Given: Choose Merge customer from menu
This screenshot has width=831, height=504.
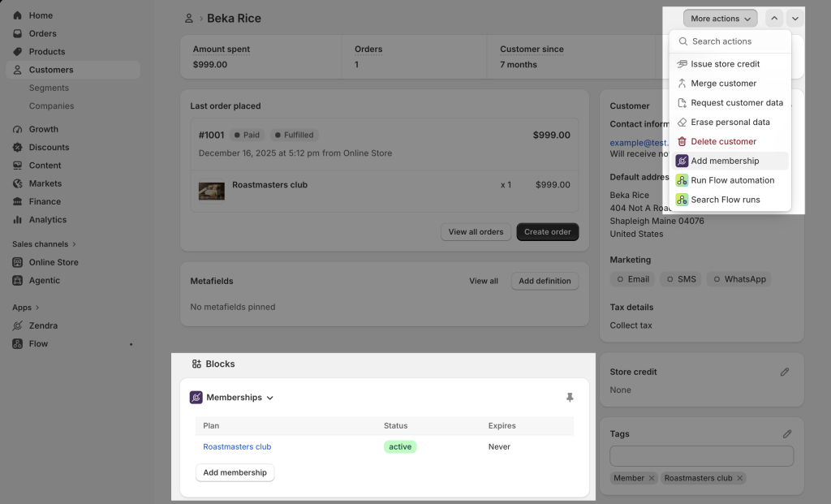Looking at the screenshot, I should [x=730, y=84].
